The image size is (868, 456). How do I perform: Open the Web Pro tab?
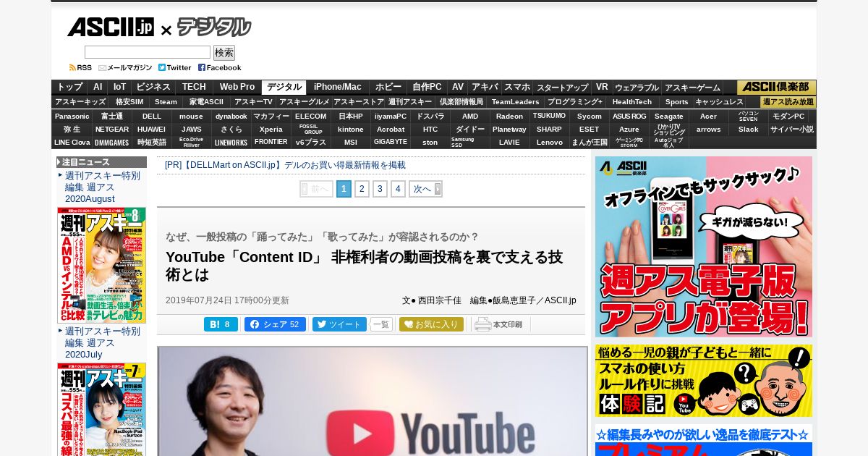[x=237, y=87]
